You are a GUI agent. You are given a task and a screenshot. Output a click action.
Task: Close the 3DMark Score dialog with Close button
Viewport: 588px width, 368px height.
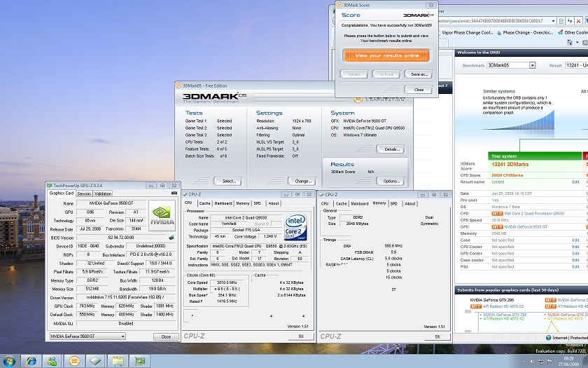(419, 90)
